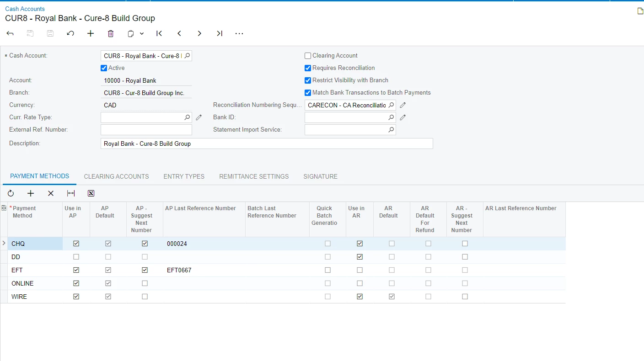Switch to the Entry Types tab
This screenshot has width=644, height=361.
184,176
